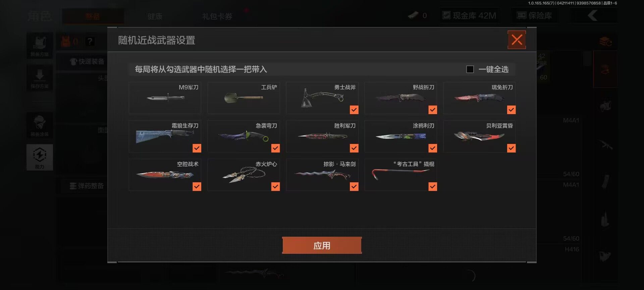Select the 工兵铲 shovel card
The image size is (644, 290).
(244, 98)
